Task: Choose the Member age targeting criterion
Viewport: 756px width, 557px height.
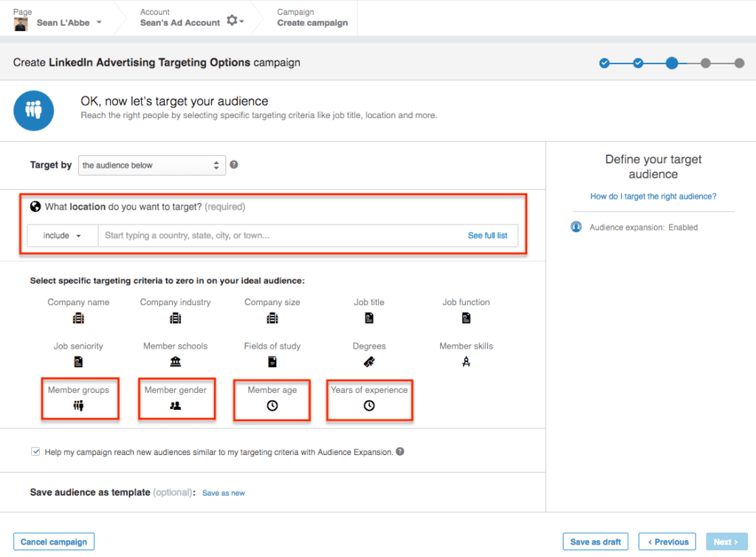Action: 271,405
